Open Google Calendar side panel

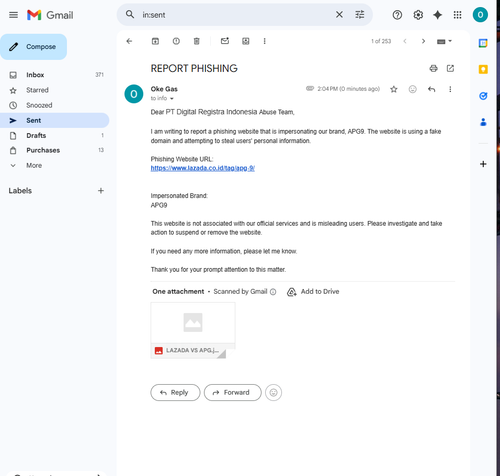point(483,43)
